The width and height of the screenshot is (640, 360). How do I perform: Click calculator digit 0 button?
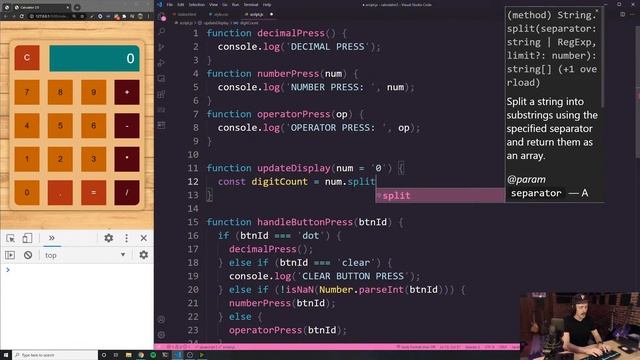pyautogui.click(x=27, y=192)
